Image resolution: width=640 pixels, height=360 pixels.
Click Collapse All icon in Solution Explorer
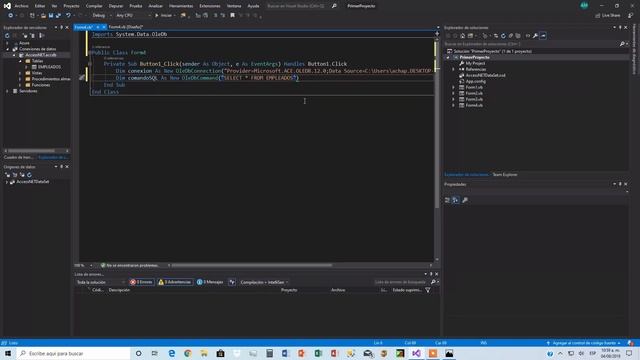pos(511,36)
